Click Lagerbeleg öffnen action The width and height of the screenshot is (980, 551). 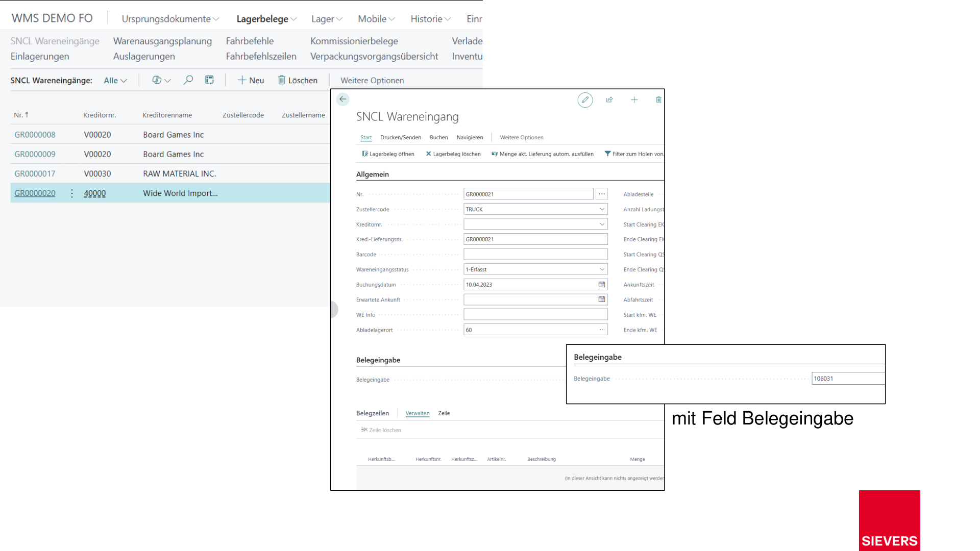coord(388,154)
